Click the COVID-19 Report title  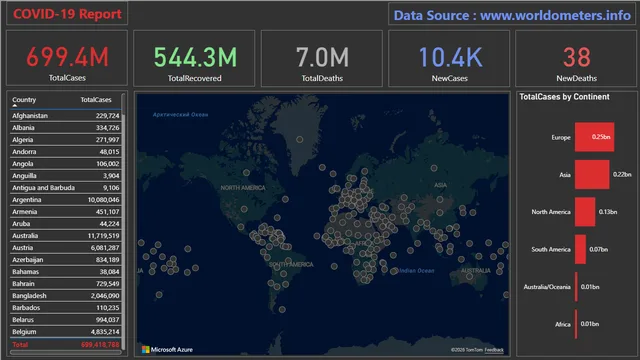click(x=67, y=13)
